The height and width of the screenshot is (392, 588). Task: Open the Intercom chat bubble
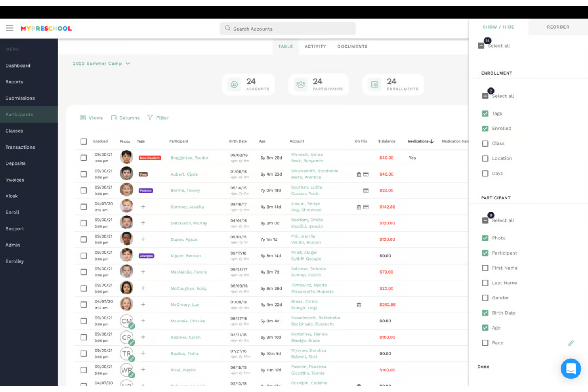(571, 369)
